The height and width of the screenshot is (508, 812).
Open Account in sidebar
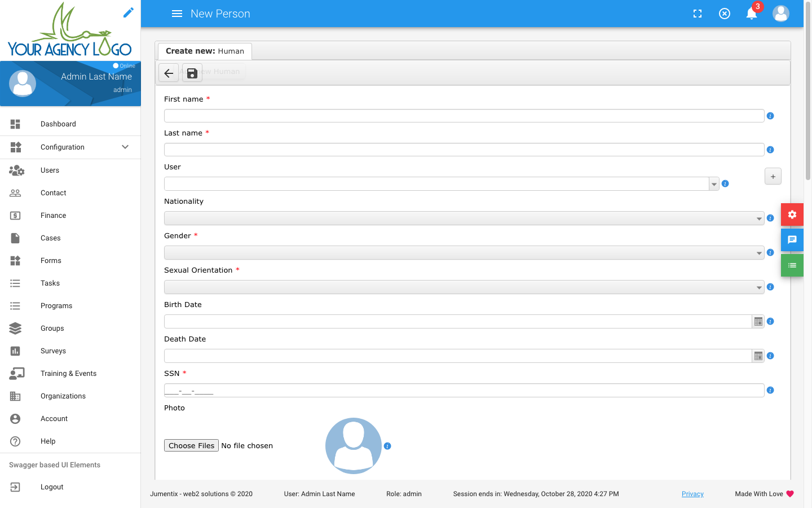tap(70, 419)
